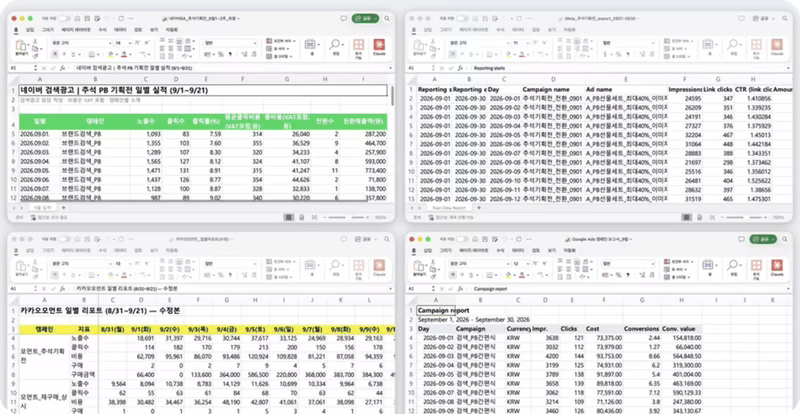Click insert function fx in Kakao formula bar
Screen dimensions: 800x414
coord(63,288)
